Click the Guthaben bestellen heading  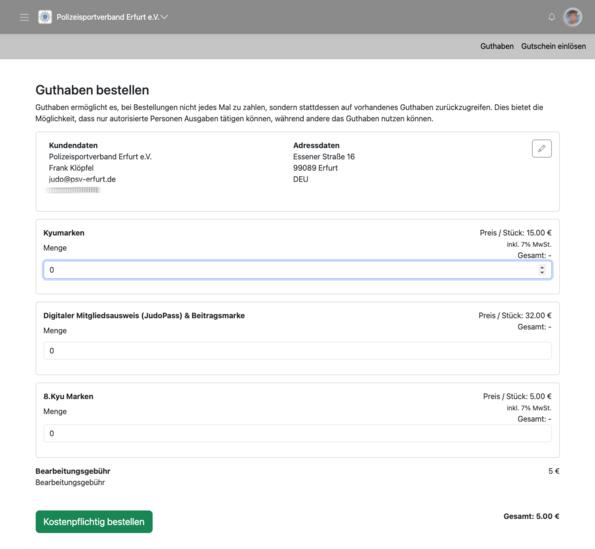pyautogui.click(x=92, y=90)
